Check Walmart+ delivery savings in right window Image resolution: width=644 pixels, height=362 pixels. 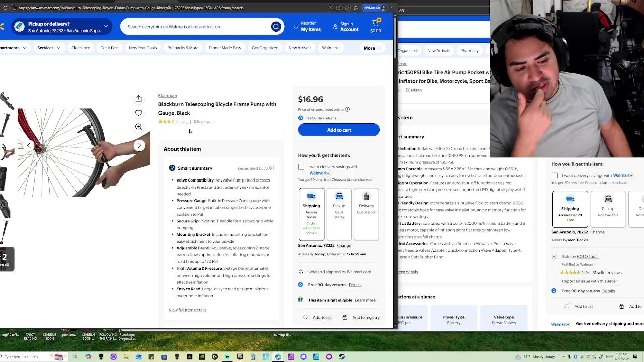tap(555, 176)
